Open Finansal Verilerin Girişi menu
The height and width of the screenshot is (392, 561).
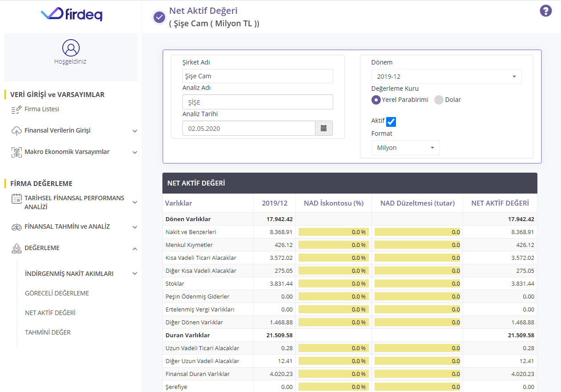57,130
